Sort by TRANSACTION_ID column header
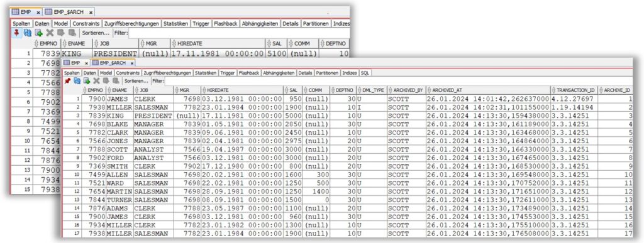 tap(574, 90)
